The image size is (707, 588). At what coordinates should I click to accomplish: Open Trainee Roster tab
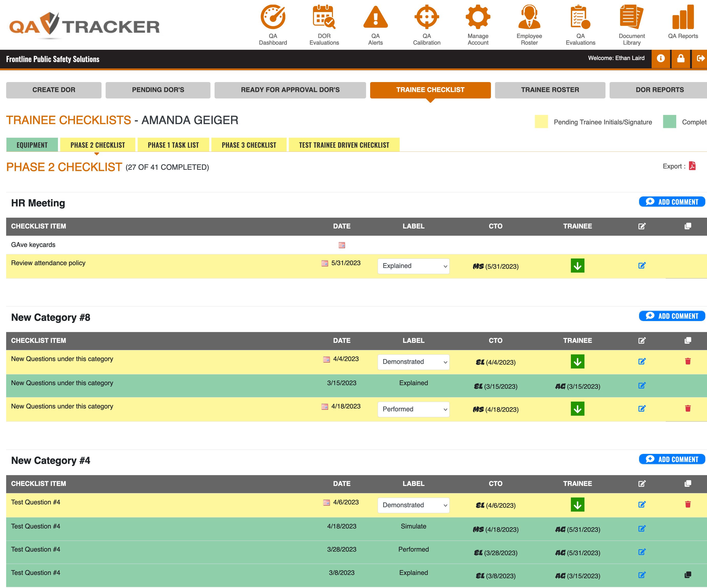tap(550, 90)
